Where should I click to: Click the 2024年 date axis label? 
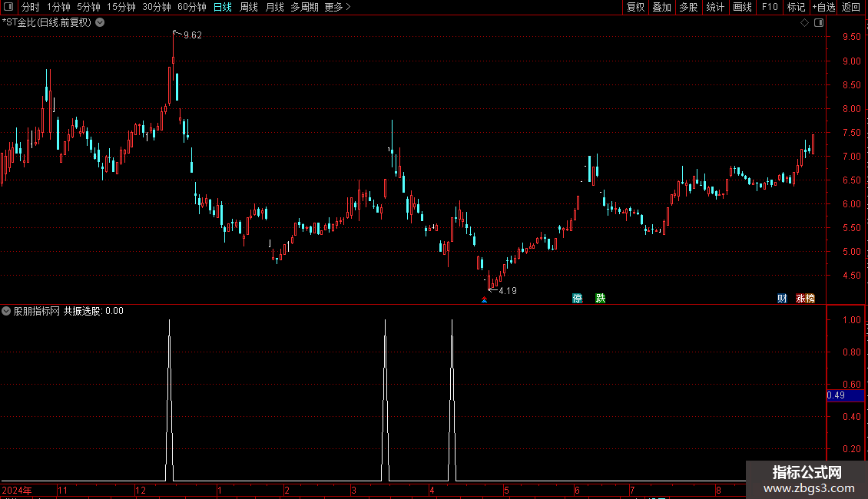point(17,490)
